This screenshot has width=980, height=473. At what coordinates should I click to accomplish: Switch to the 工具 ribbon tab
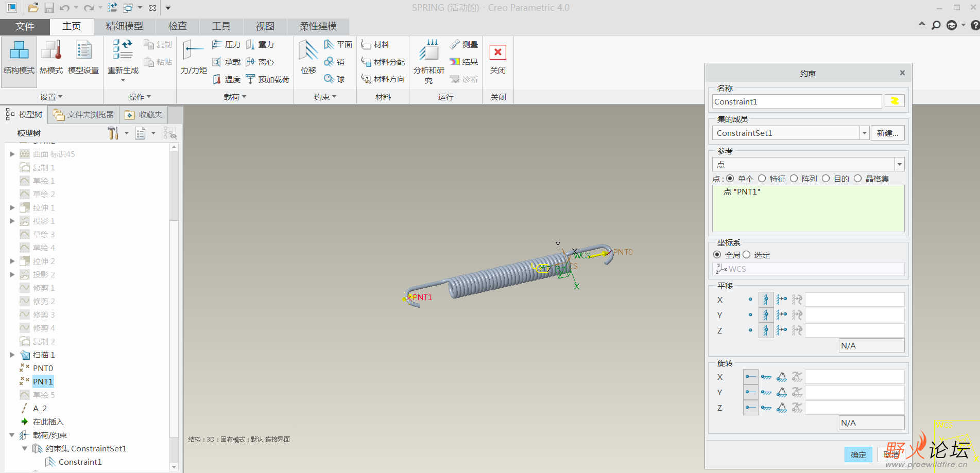[x=221, y=26]
